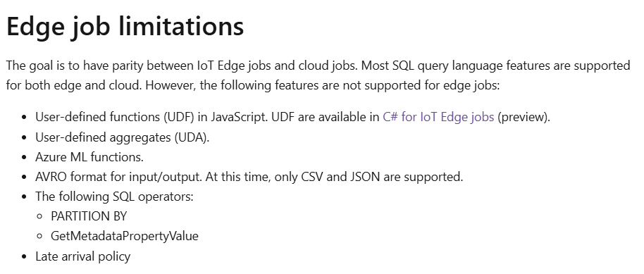This screenshot has width=644, height=274.
Task: Open the C# for IoT Edge jobs link
Action: coord(438,117)
